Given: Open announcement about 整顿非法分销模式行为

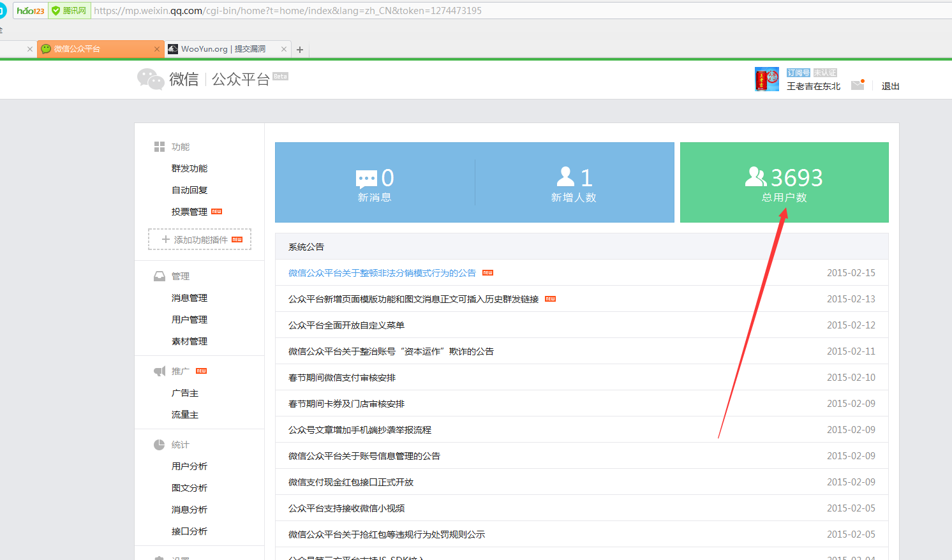Looking at the screenshot, I should pyautogui.click(x=382, y=273).
